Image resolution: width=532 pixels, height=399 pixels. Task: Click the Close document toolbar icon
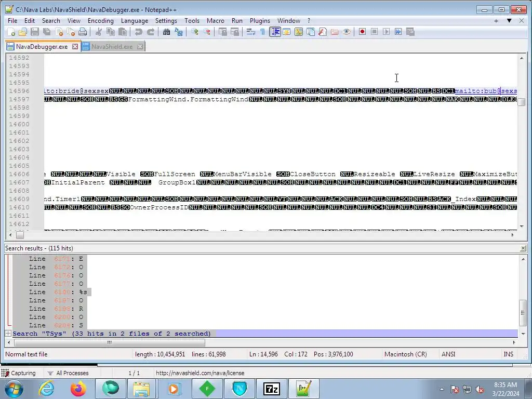tap(59, 32)
